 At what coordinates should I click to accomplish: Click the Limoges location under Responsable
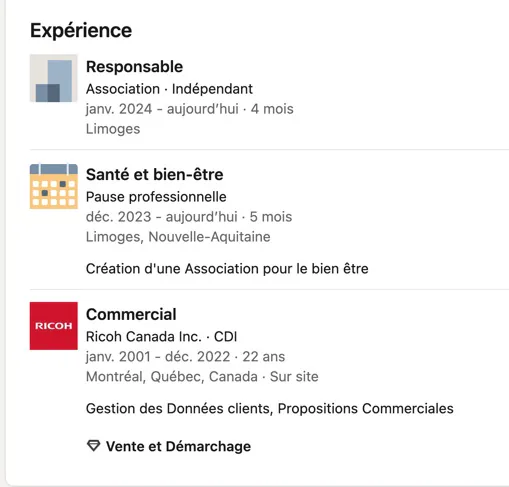click(113, 129)
